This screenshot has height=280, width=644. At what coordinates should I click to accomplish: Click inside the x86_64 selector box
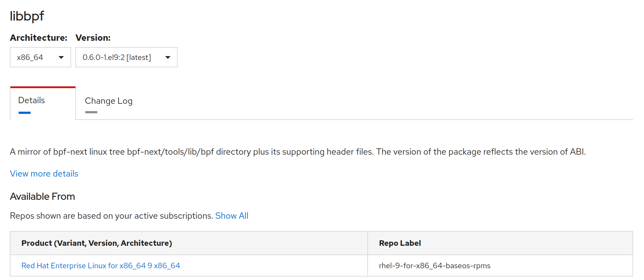pos(33,57)
